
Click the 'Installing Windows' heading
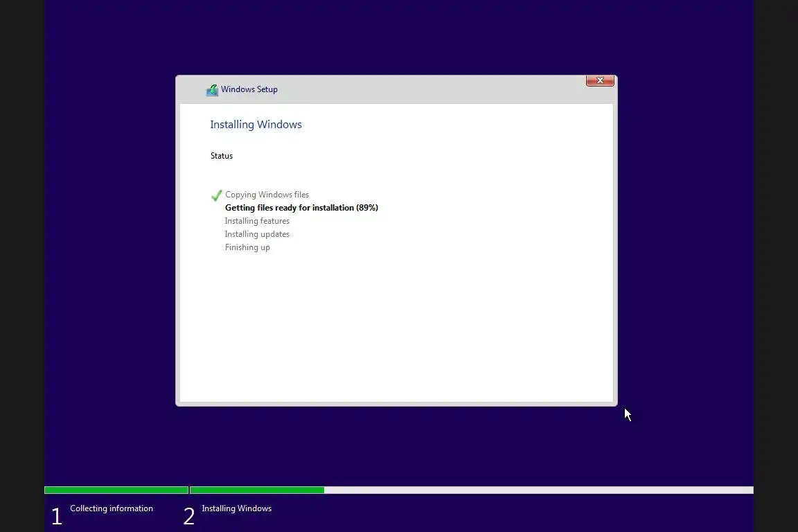coord(256,124)
